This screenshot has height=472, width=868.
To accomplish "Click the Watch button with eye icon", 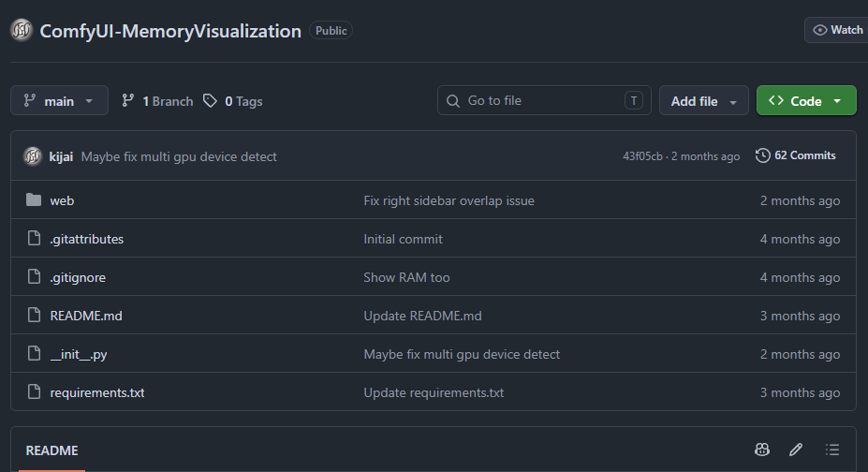I will (837, 30).
